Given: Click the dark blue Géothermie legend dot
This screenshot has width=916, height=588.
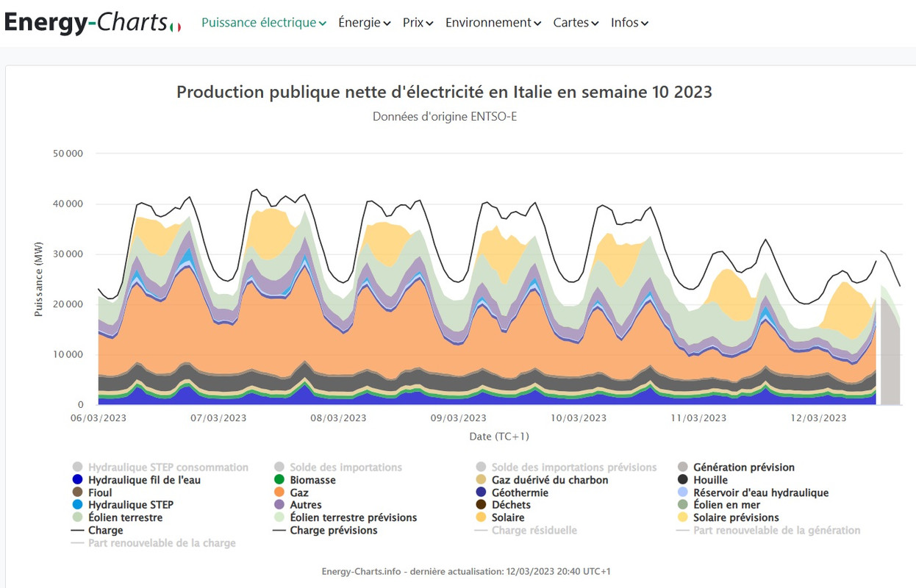Looking at the screenshot, I should (x=482, y=492).
